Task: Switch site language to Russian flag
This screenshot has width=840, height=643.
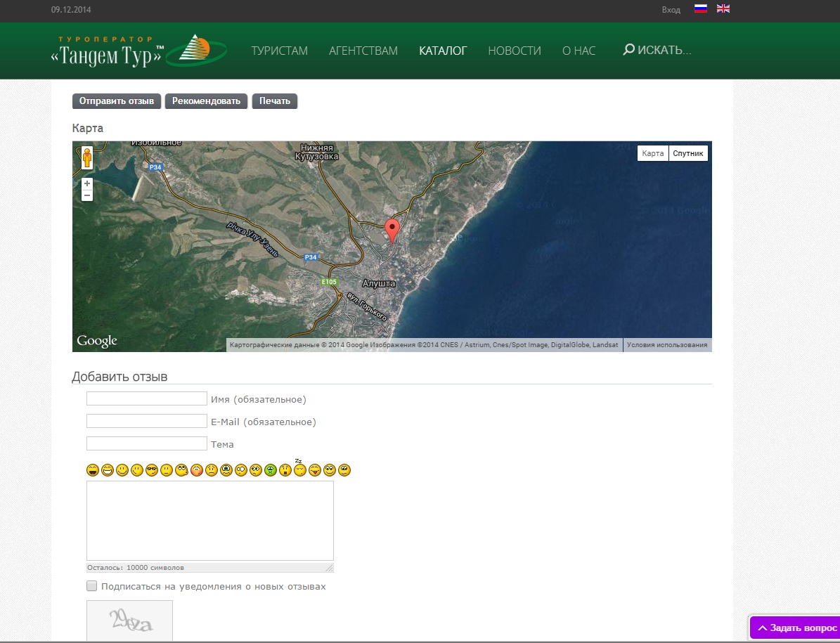Action: pyautogui.click(x=700, y=9)
